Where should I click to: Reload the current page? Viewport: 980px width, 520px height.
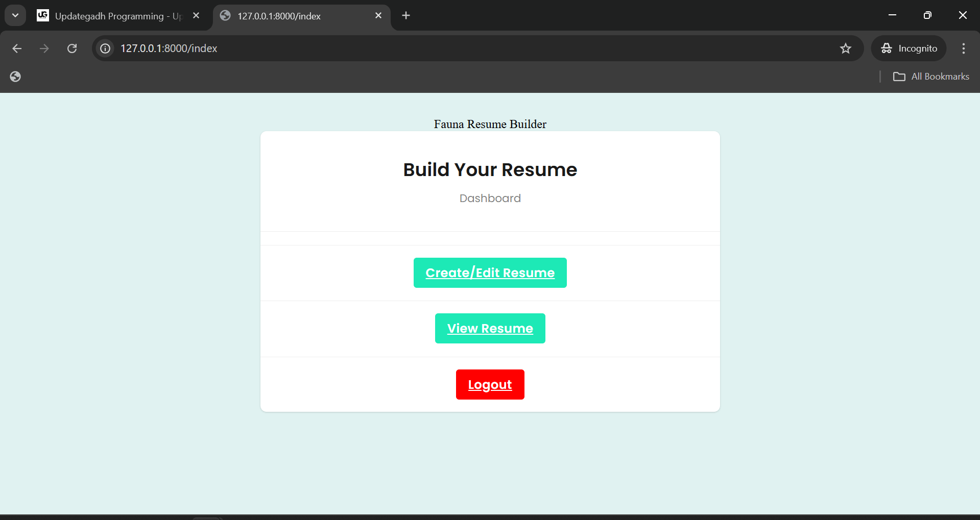(72, 48)
